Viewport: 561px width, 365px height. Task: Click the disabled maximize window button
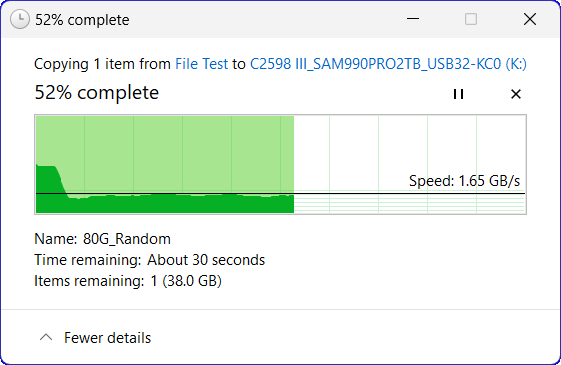[471, 19]
